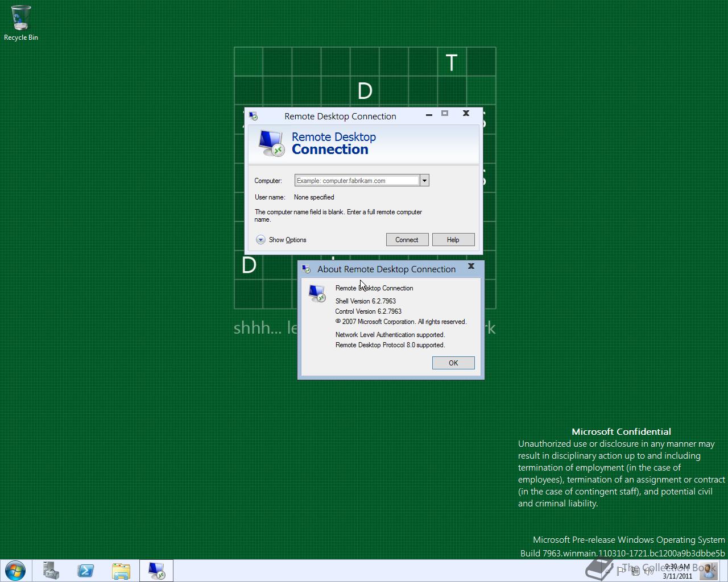Click Remote Desktop Connection title bar system icon

pos(254,116)
